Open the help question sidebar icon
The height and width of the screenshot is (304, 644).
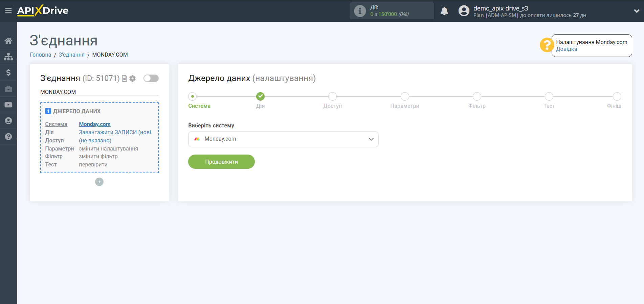pyautogui.click(x=8, y=137)
